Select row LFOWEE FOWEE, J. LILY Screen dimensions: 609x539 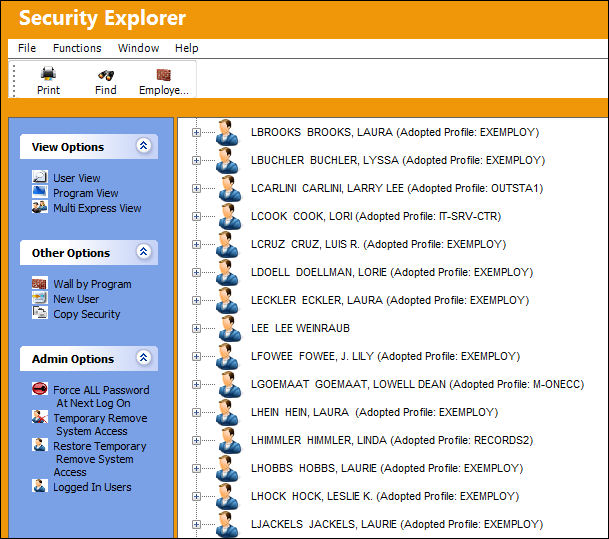point(385,356)
